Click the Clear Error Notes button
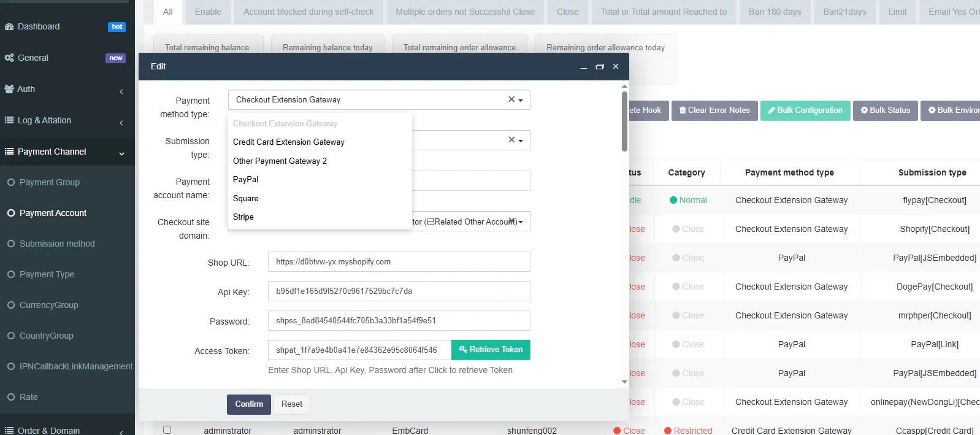Viewport: 980px width, 435px height. coord(714,110)
